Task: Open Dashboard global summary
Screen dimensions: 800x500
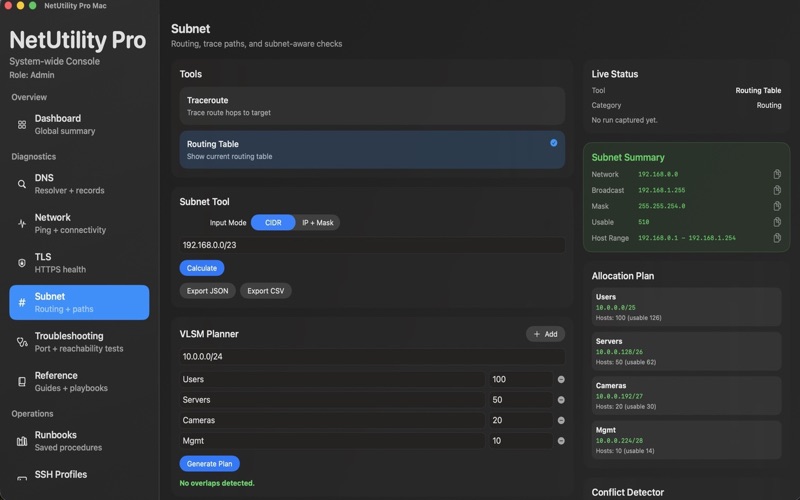Action: click(x=79, y=124)
